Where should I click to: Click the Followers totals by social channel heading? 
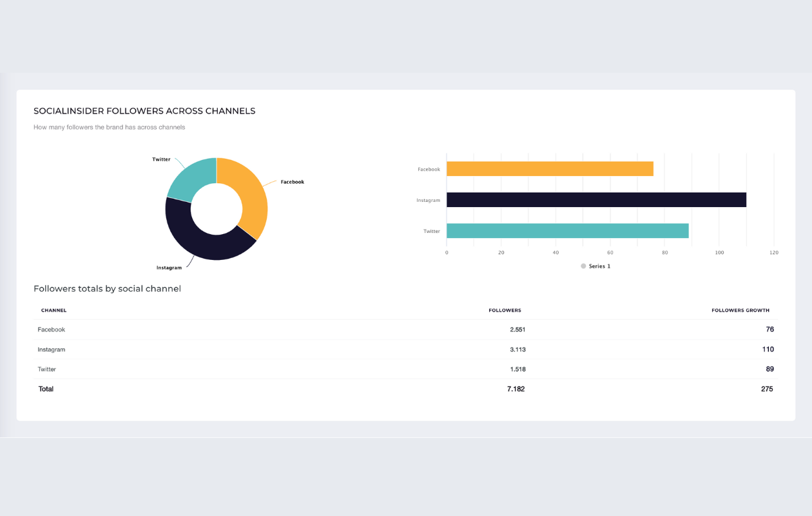(x=107, y=289)
